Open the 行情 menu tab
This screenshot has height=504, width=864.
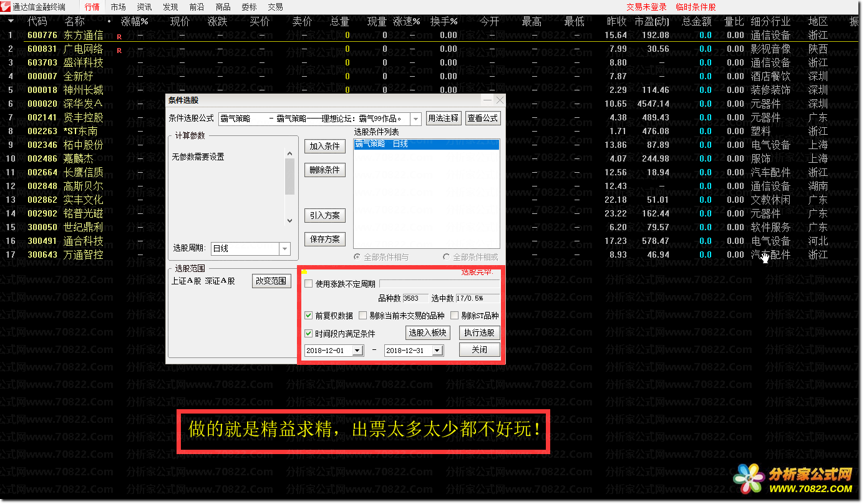pos(92,7)
